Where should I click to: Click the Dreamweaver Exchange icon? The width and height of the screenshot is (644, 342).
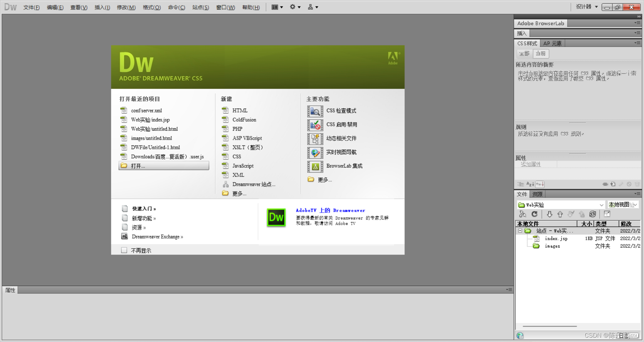tap(124, 236)
